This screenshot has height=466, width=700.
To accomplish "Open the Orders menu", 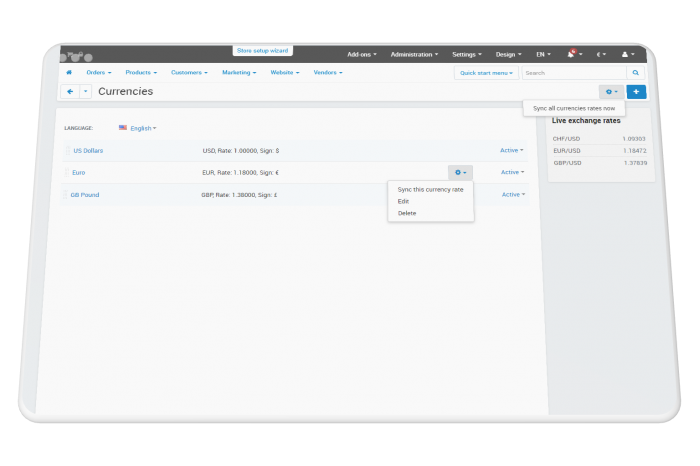I will (x=99, y=72).
